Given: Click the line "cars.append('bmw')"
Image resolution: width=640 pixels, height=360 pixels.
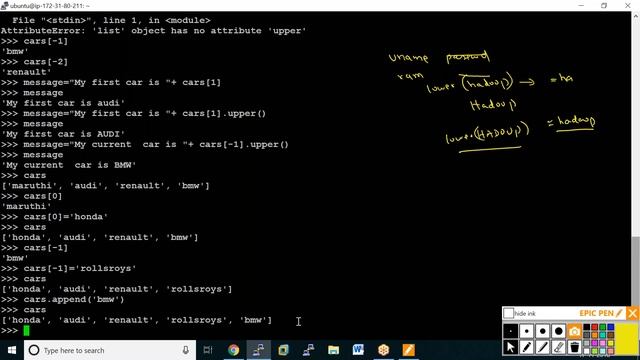Looking at the screenshot, I should 73,299.
